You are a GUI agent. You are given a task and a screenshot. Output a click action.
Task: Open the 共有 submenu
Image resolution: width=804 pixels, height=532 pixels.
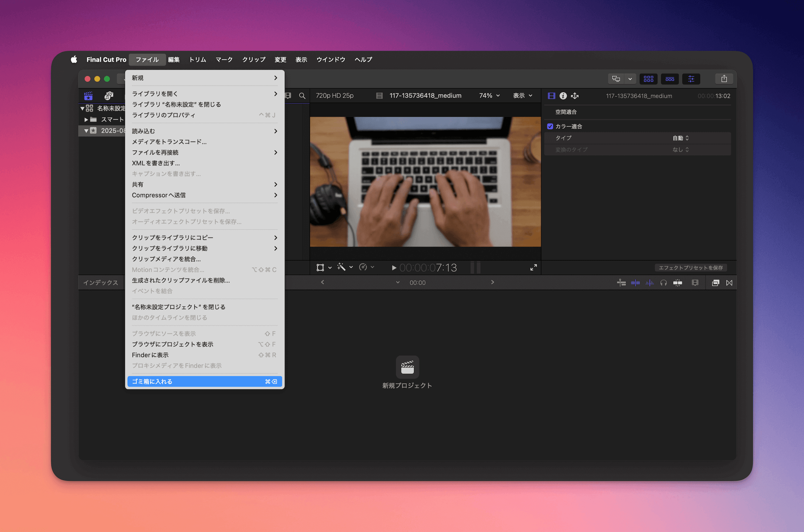[x=205, y=184]
